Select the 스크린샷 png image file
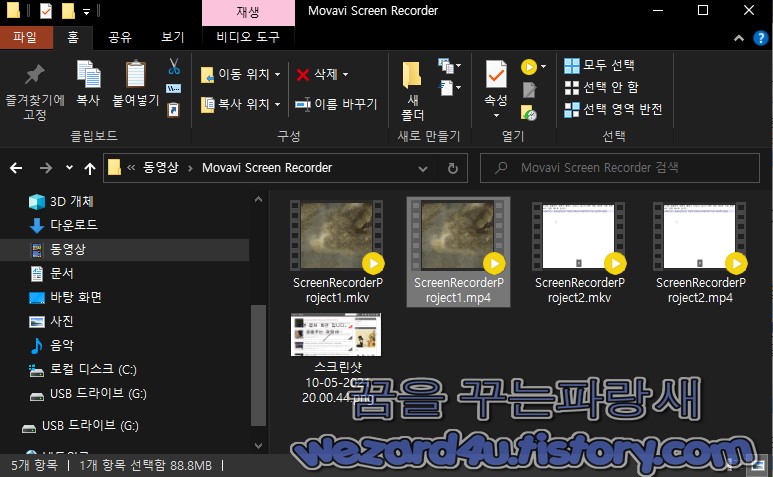Image resolution: width=773 pixels, height=477 pixels. (x=337, y=359)
